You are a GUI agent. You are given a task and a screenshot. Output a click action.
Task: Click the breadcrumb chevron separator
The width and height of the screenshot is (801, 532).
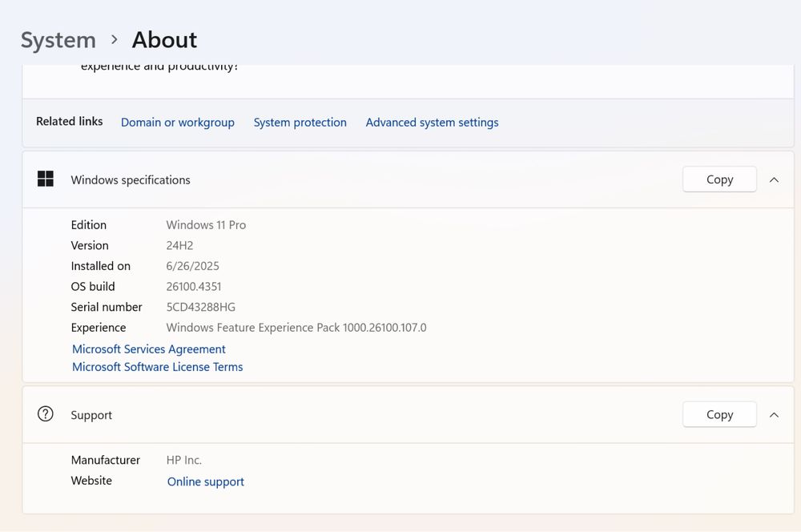pos(115,39)
